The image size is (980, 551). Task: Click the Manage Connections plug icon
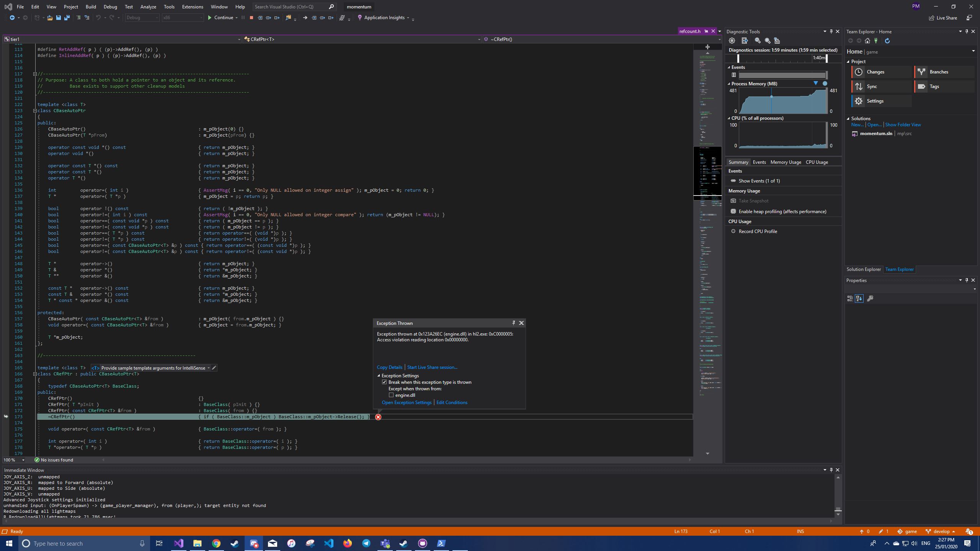pos(876,41)
